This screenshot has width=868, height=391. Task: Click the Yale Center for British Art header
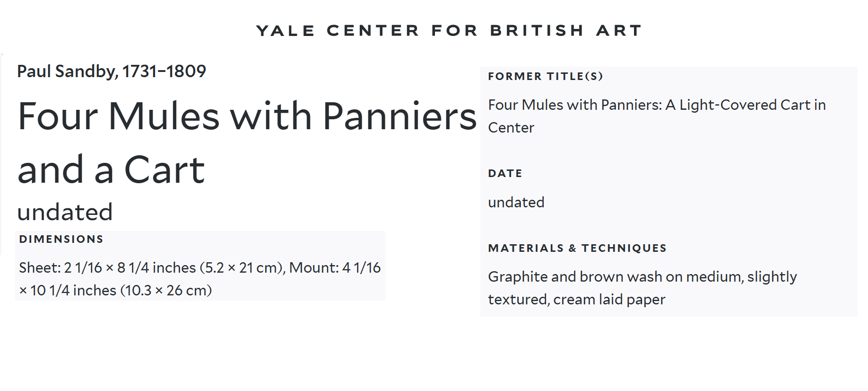coord(449,31)
